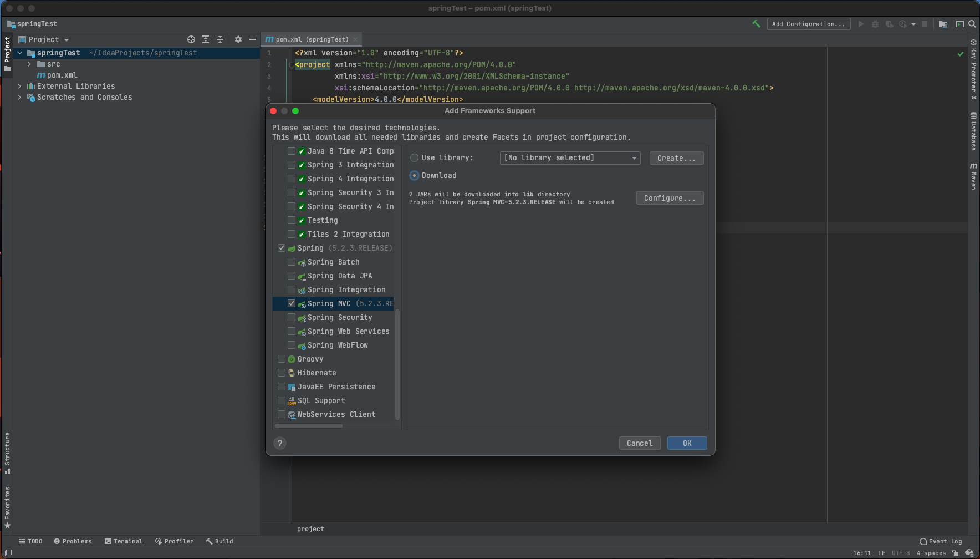This screenshot has width=980, height=559.
Task: Expand External Libraries node
Action: (x=20, y=86)
